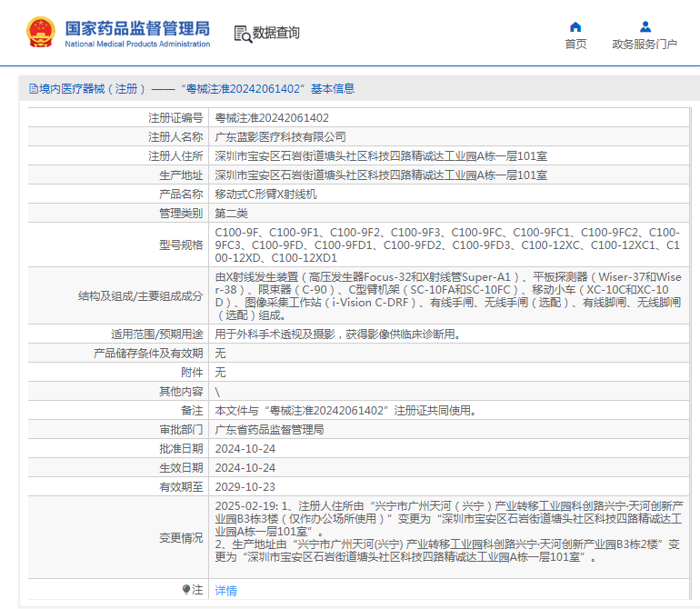Click the 首页 text label
Screen dimensions: 700x609
[x=575, y=45]
